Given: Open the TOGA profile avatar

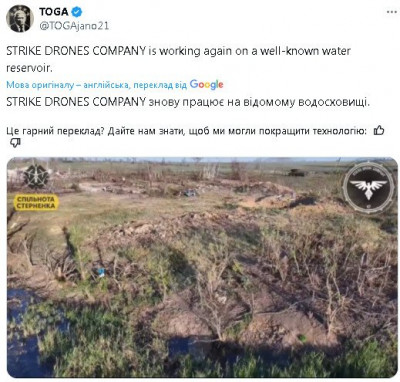Looking at the screenshot, I should [20, 18].
